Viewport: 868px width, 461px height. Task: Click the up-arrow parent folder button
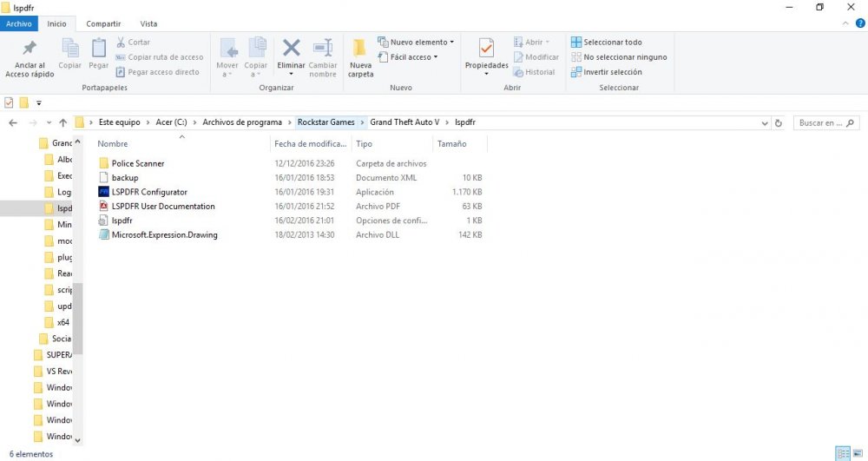coord(62,123)
